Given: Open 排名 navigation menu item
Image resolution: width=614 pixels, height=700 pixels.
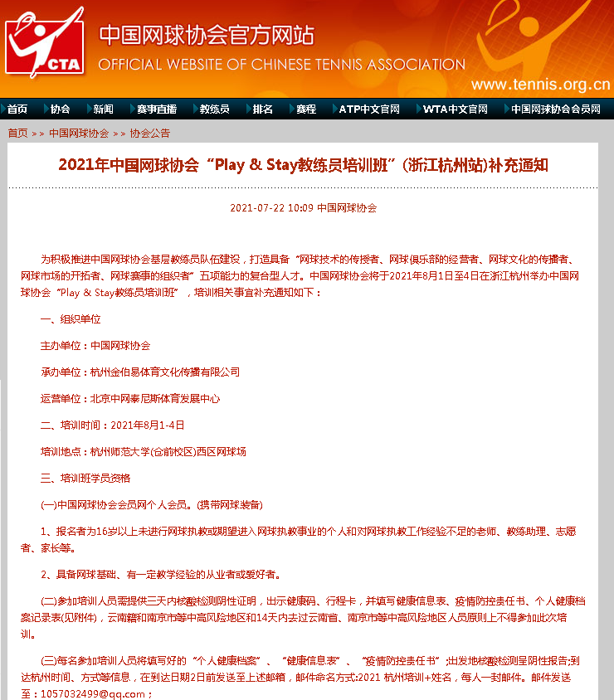Looking at the screenshot, I should [262, 109].
